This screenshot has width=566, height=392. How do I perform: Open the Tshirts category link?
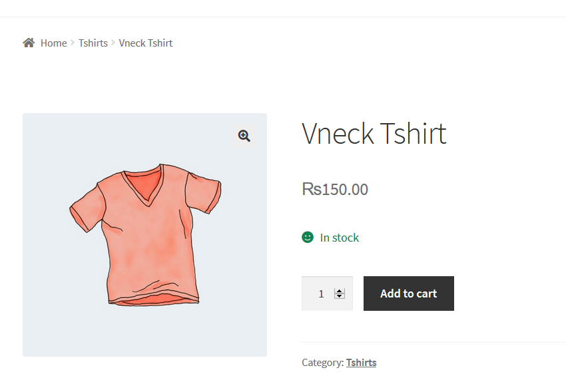[362, 363]
